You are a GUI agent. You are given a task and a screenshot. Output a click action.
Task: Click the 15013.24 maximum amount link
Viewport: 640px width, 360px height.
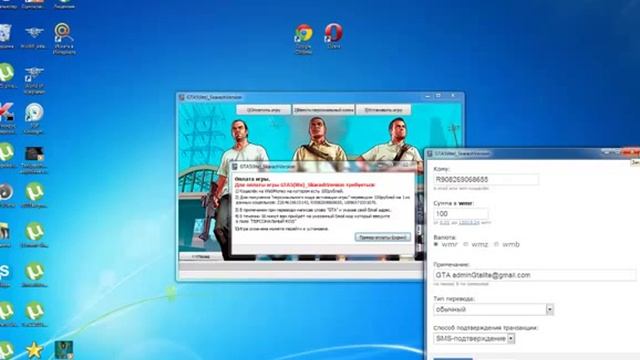[x=469, y=223]
